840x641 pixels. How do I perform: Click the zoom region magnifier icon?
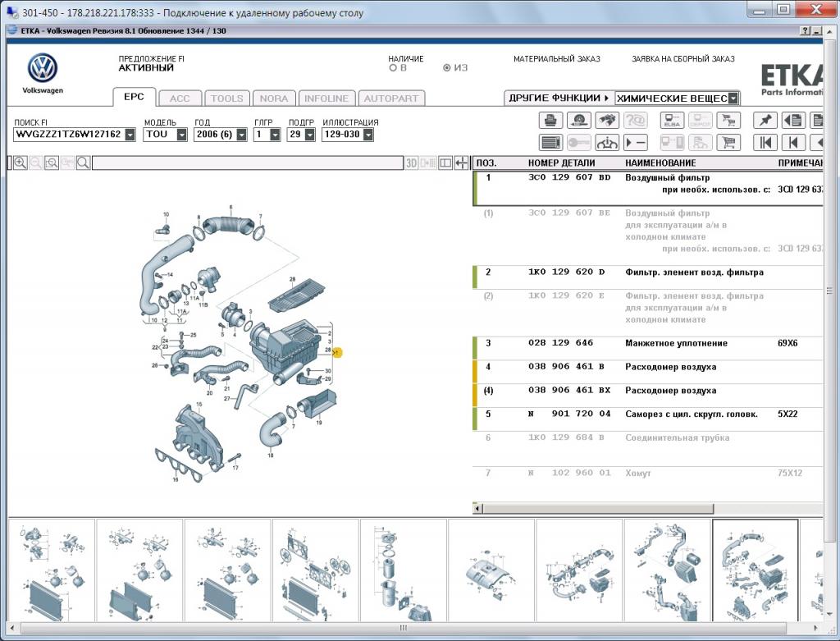coord(52,163)
